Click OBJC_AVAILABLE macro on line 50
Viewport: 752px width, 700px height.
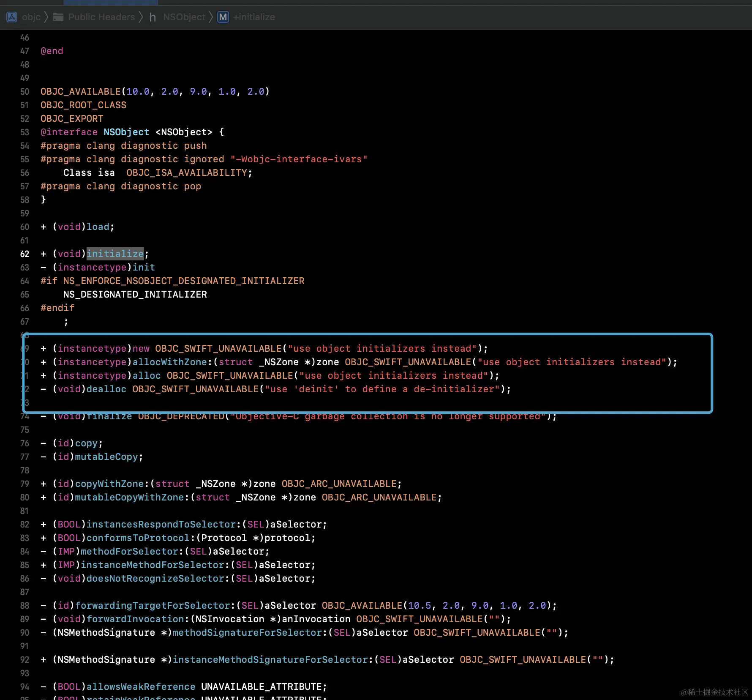[x=81, y=92]
